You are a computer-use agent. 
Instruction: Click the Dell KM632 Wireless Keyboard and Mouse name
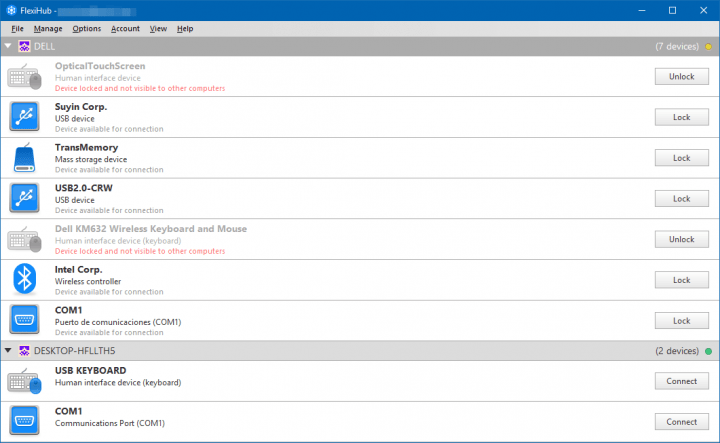pos(151,229)
